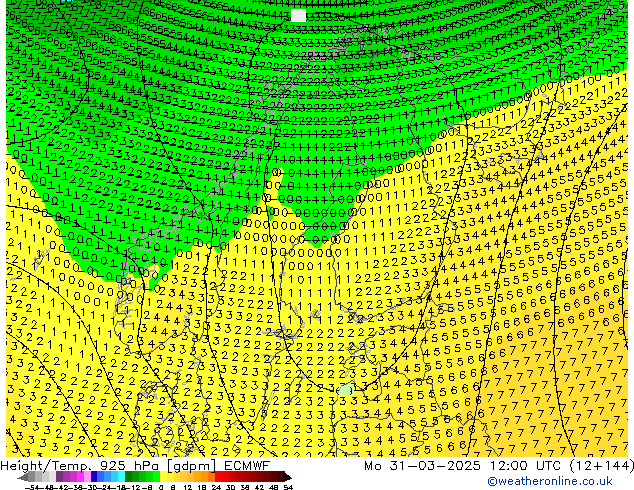Click the bright red 24 legend swatch
The height and width of the screenshot is (490, 634).
click(x=218, y=476)
